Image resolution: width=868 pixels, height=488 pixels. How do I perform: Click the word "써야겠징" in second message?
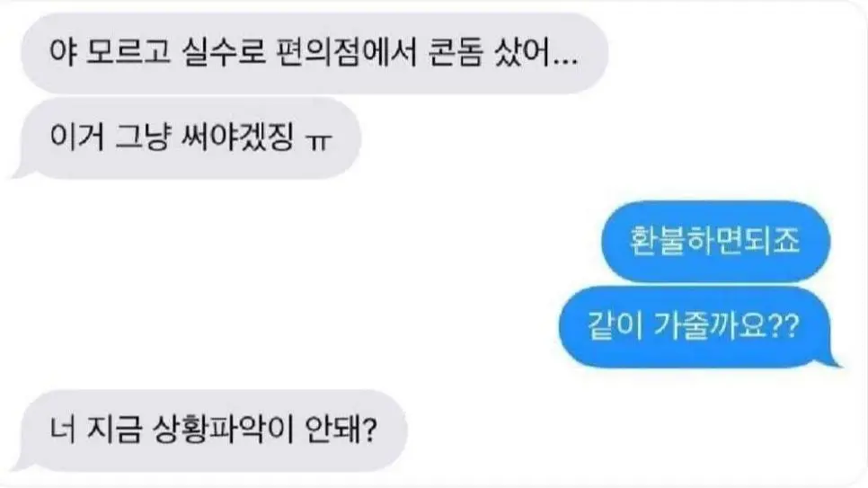click(237, 138)
